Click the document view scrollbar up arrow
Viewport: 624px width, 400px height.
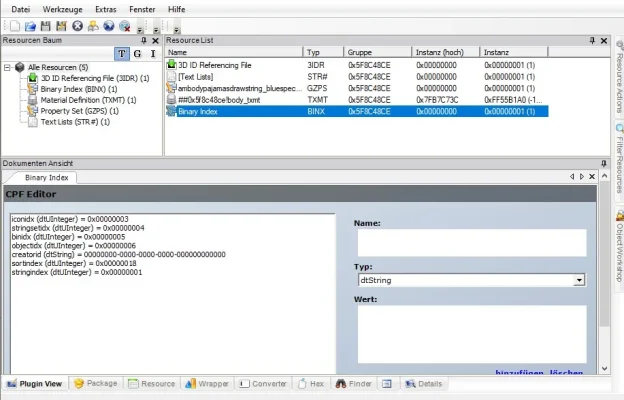pyautogui.click(x=604, y=176)
